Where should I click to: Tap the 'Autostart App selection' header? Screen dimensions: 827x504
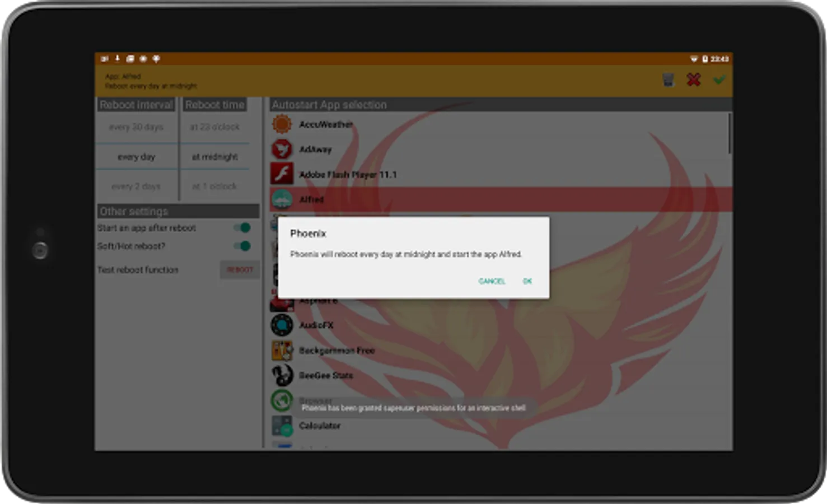point(501,105)
